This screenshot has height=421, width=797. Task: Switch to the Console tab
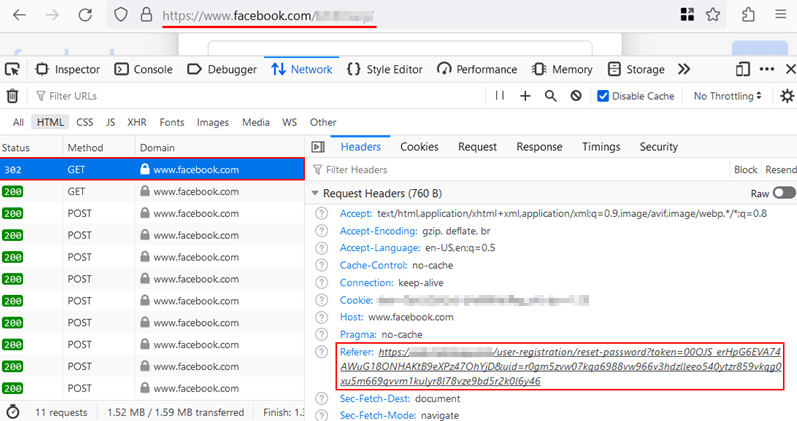(143, 69)
